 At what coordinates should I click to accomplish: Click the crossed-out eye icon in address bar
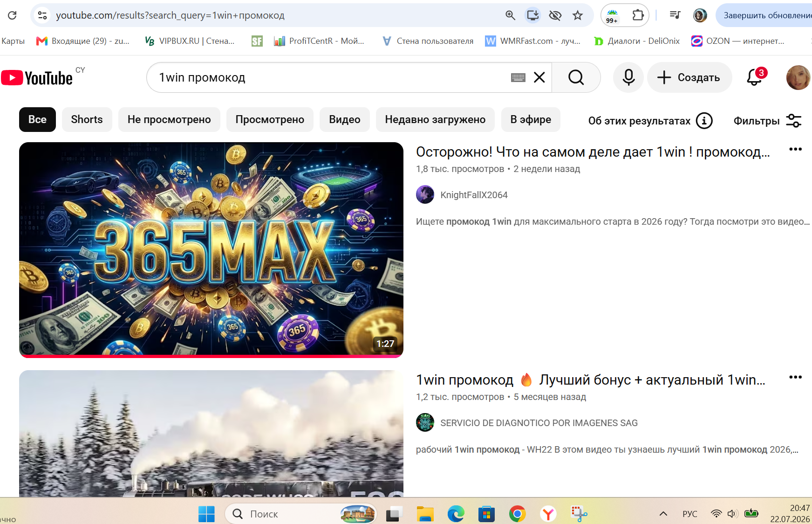click(555, 15)
